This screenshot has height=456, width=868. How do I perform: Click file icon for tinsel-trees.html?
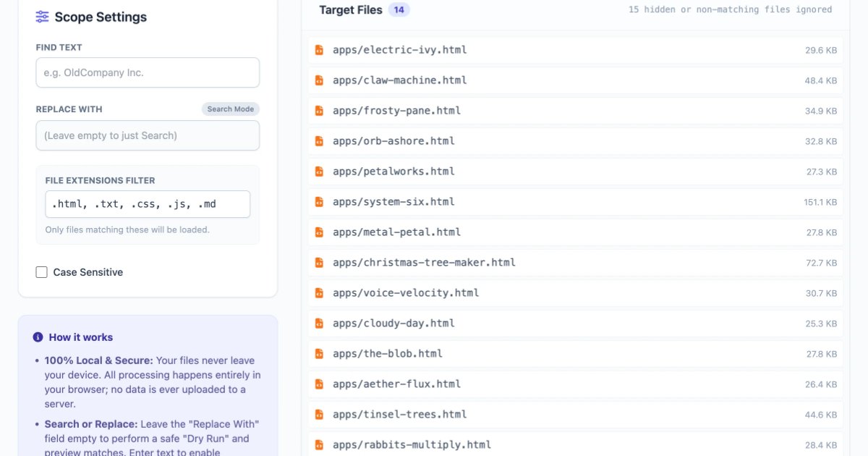tap(319, 415)
